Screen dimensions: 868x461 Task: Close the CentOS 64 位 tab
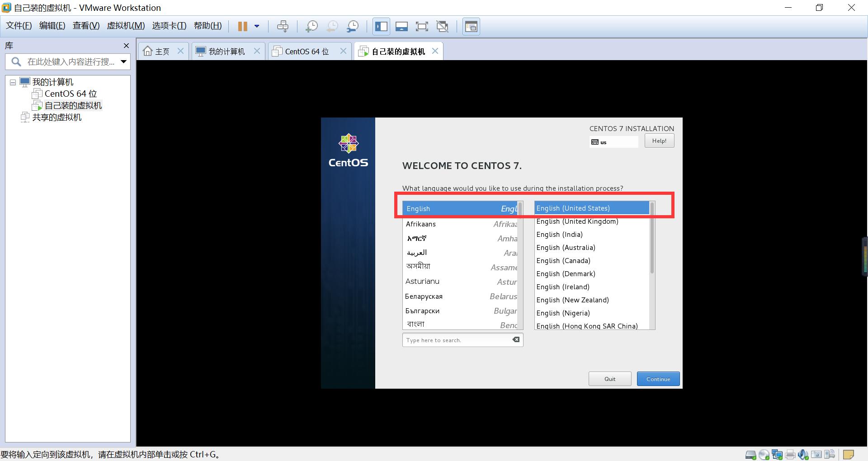point(343,51)
